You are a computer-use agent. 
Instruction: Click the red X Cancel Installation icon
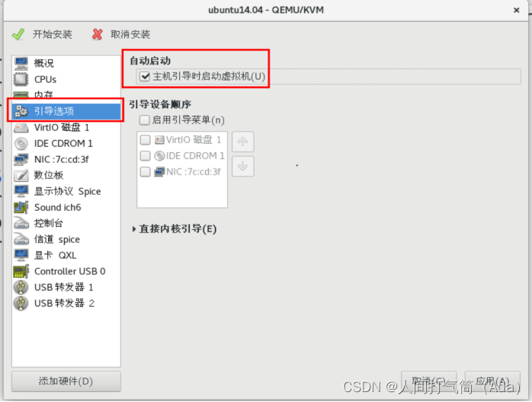(97, 34)
